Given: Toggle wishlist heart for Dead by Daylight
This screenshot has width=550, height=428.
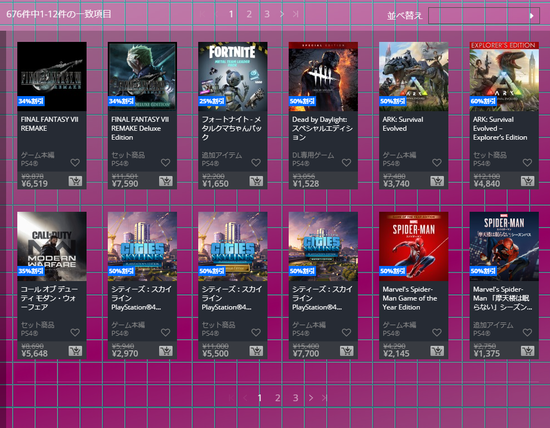Looking at the screenshot, I should tap(347, 162).
